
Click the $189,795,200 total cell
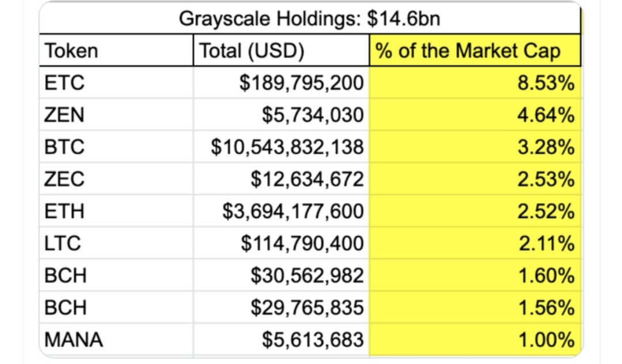281,82
